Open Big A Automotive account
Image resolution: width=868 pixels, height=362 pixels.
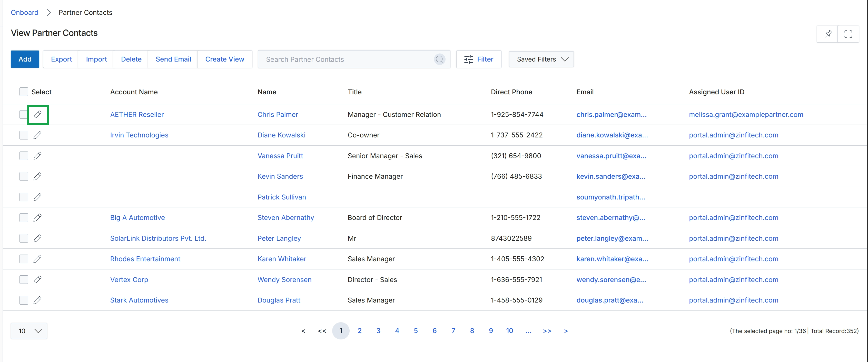(137, 218)
